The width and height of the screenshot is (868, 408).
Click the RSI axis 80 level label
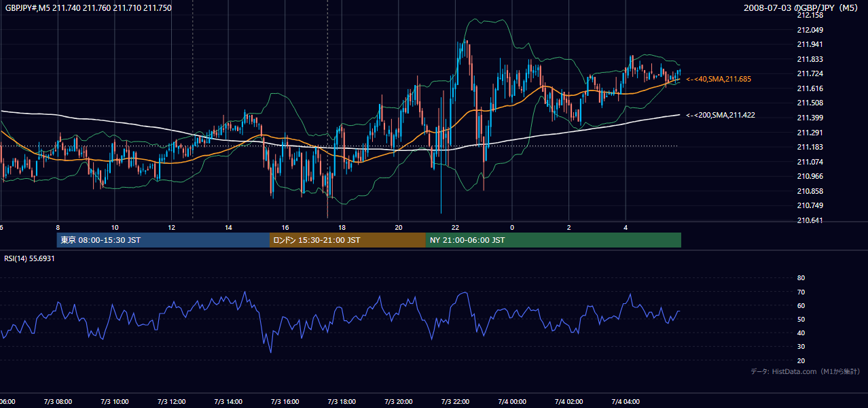(x=801, y=278)
